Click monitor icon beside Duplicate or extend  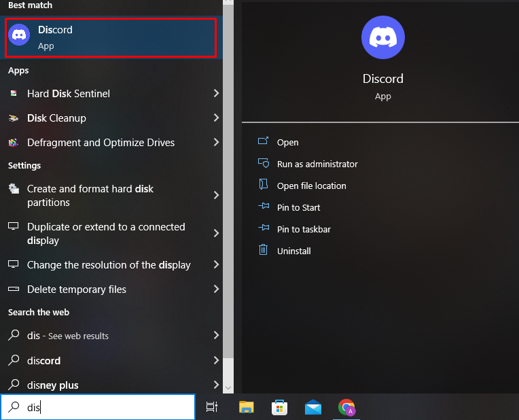(x=13, y=226)
